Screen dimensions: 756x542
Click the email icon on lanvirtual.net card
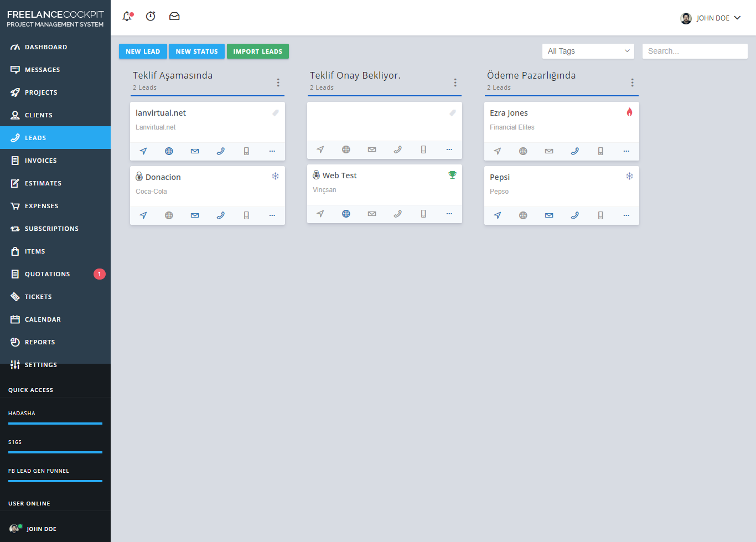tap(195, 151)
